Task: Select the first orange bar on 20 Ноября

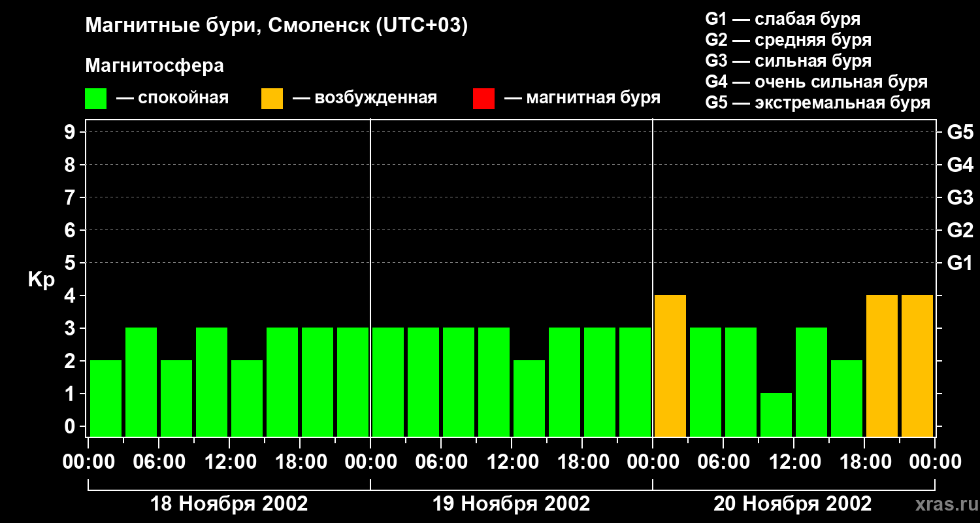Action: (x=670, y=365)
